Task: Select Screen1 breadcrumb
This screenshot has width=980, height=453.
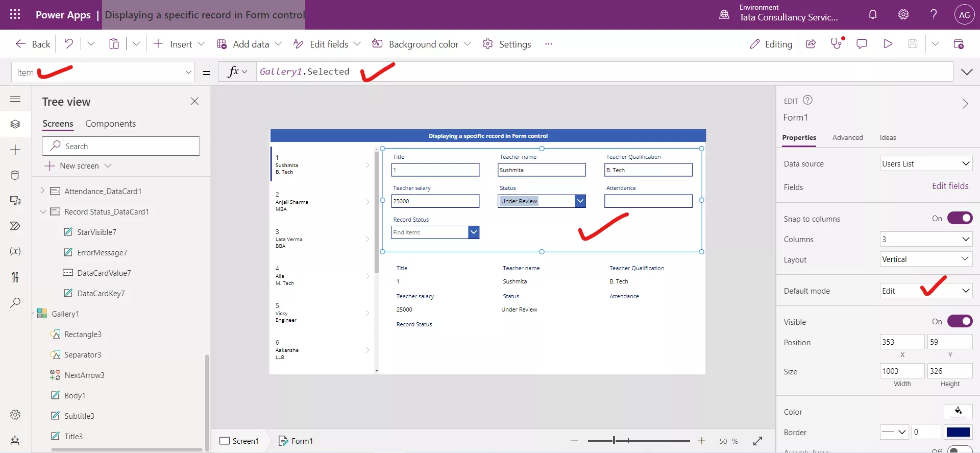Action: (x=239, y=441)
